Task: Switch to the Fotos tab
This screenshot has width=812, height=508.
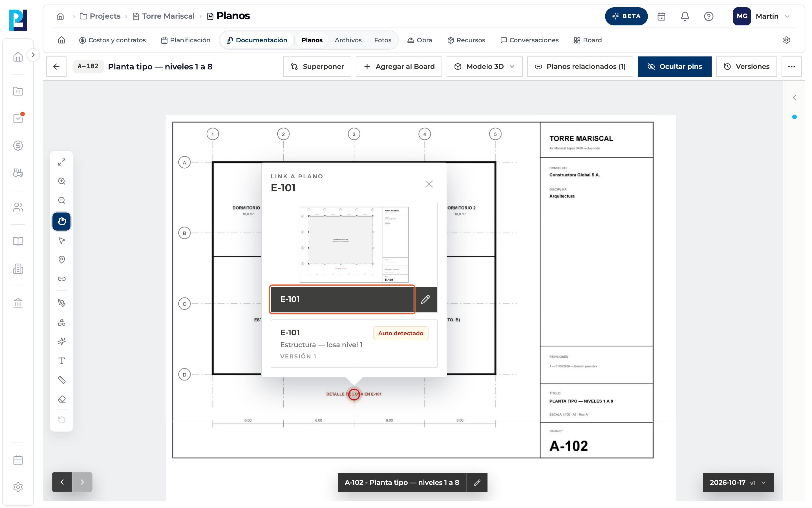Action: coord(383,40)
